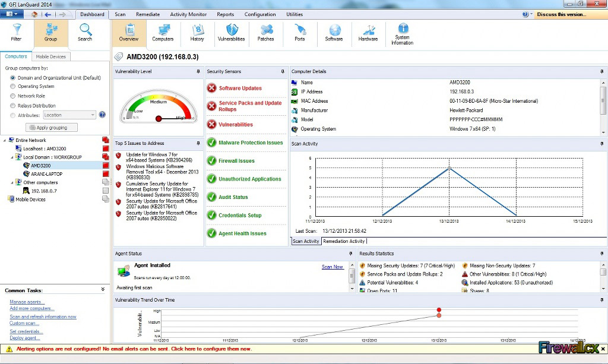Open the Hardware view
This screenshot has height=364, width=608.
click(368, 33)
